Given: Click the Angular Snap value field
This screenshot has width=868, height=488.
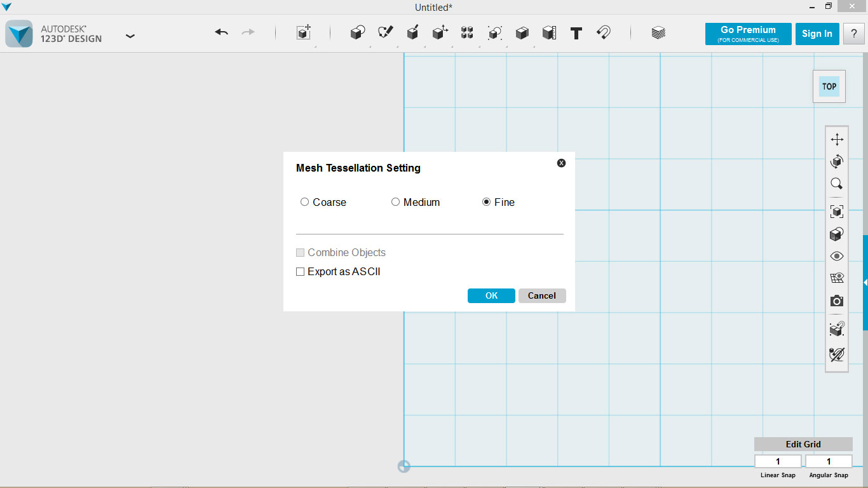Looking at the screenshot, I should pyautogui.click(x=829, y=461).
